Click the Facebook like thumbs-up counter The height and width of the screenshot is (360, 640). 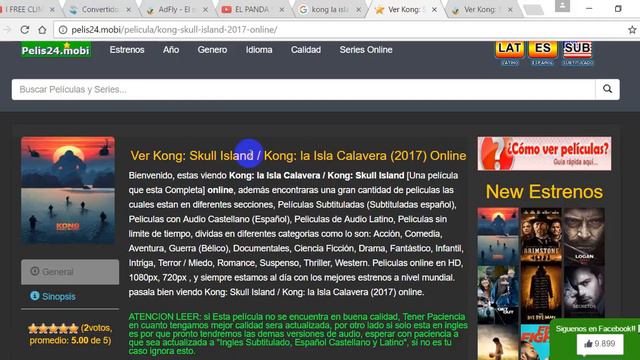tap(600, 344)
